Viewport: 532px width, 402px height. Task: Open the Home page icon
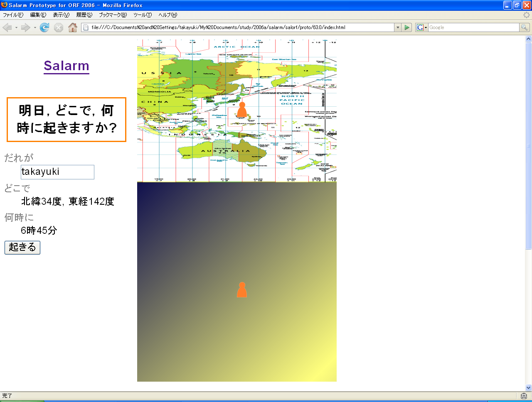click(x=73, y=27)
